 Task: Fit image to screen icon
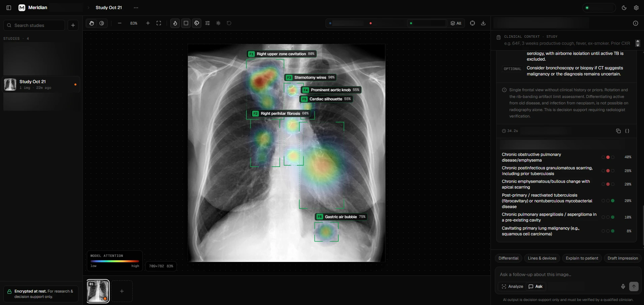point(159,23)
